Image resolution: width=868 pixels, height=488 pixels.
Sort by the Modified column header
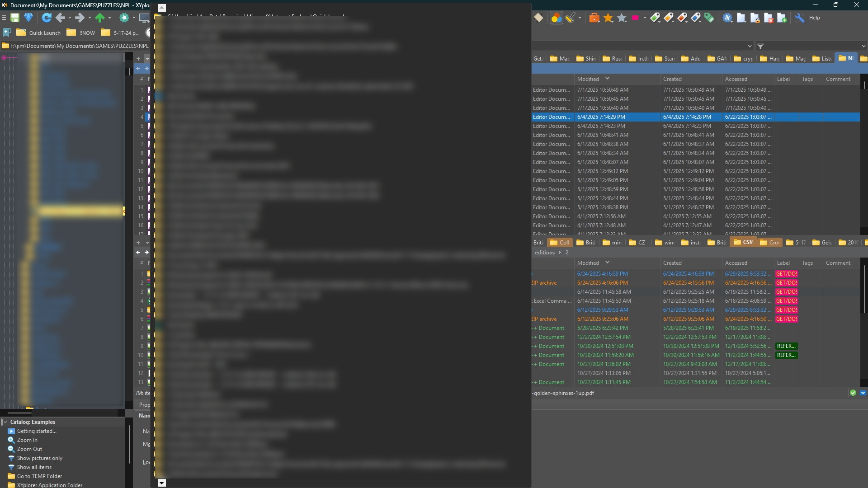tap(588, 79)
